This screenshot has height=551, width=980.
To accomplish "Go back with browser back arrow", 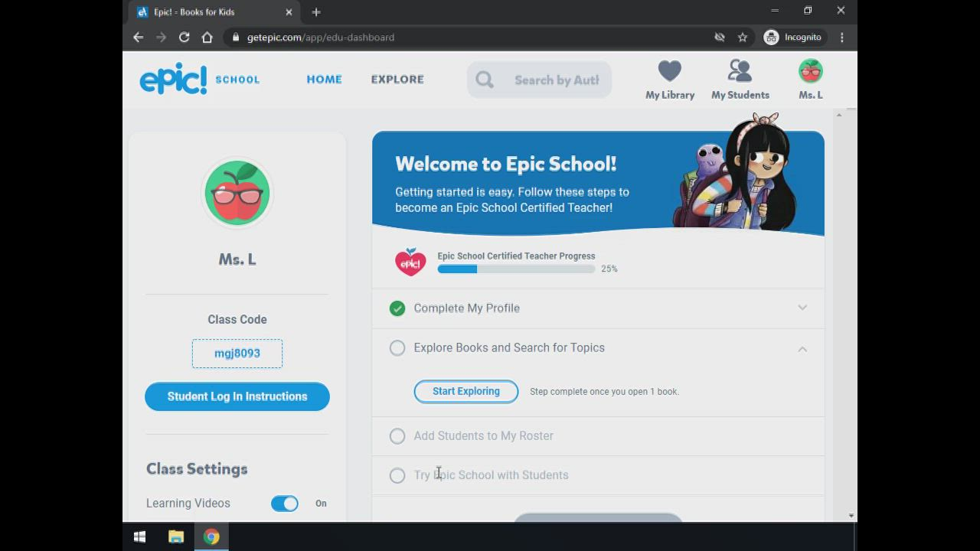I will point(138,37).
